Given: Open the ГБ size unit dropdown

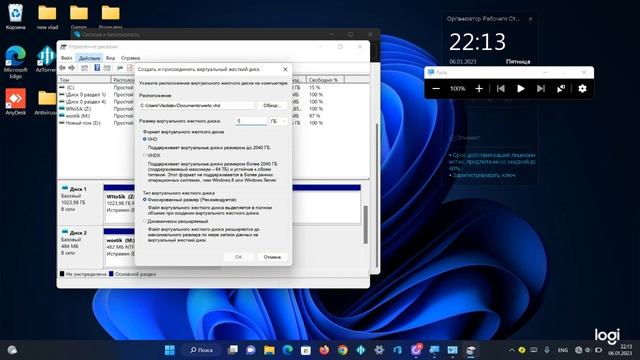Looking at the screenshot, I should [x=278, y=121].
